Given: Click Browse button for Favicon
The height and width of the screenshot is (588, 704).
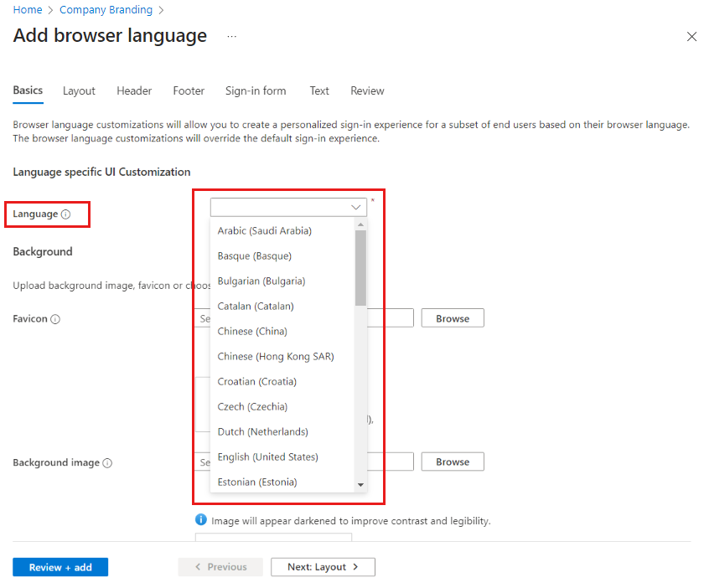Looking at the screenshot, I should (x=453, y=318).
